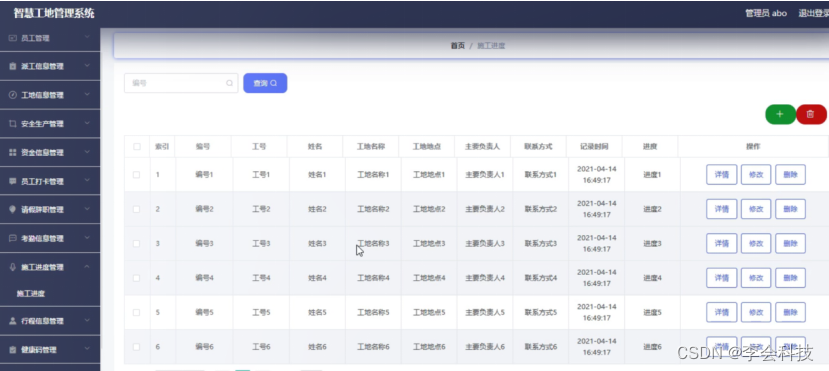Click 修改 for row 编号4
This screenshot has width=829, height=371.
click(x=756, y=278)
